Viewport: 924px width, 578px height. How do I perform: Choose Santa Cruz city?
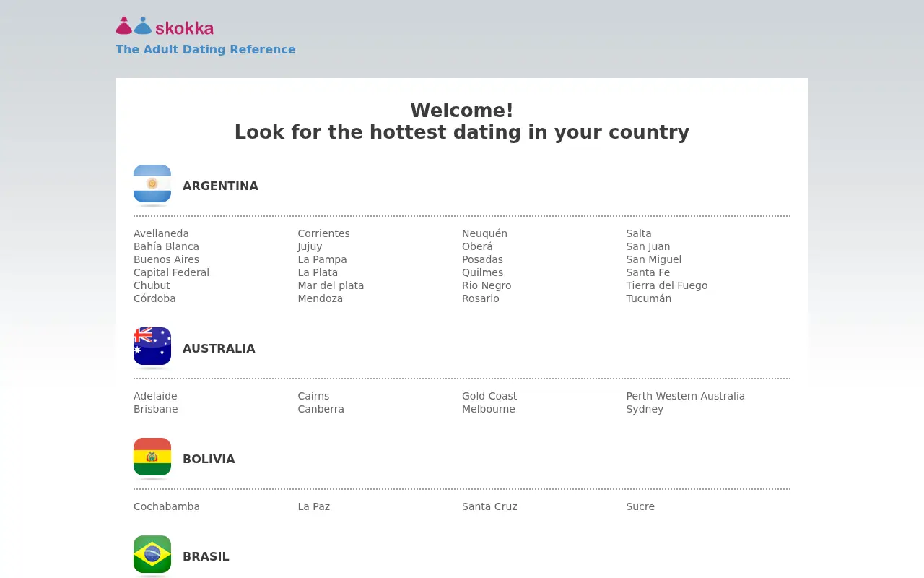(x=489, y=506)
